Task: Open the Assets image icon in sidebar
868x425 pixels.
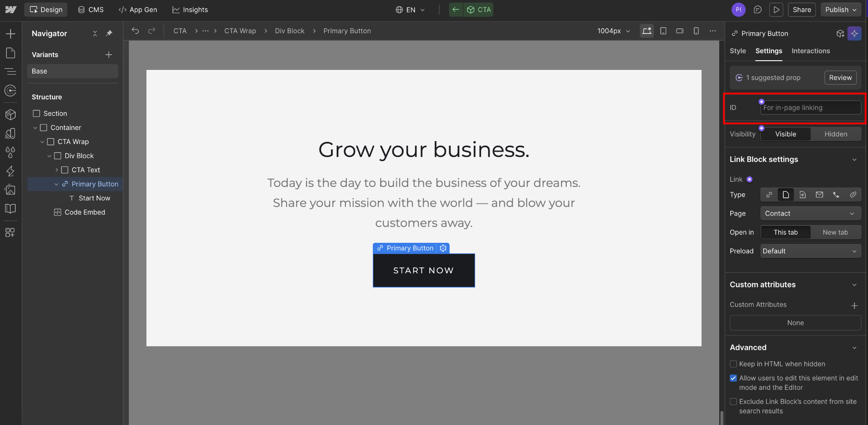Action: pos(11,190)
